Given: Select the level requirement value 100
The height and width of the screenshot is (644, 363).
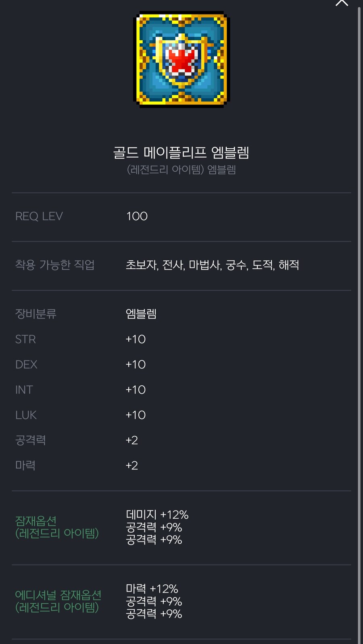Looking at the screenshot, I should pos(136,216).
